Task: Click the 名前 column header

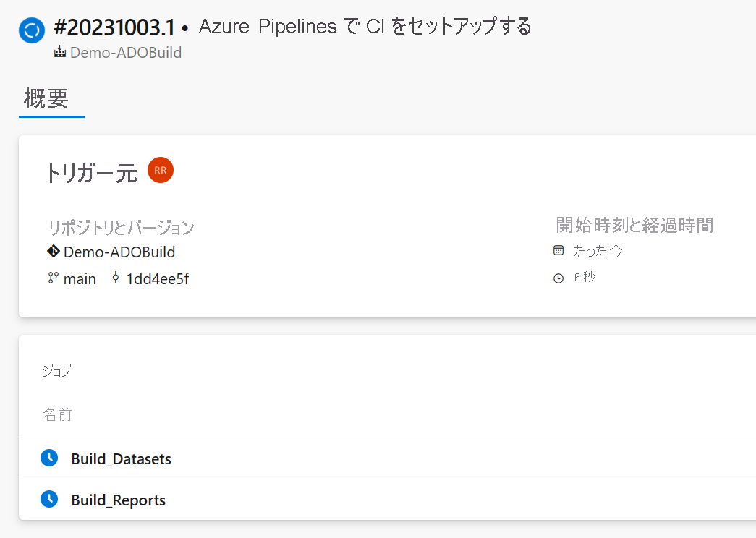Action: tap(57, 414)
